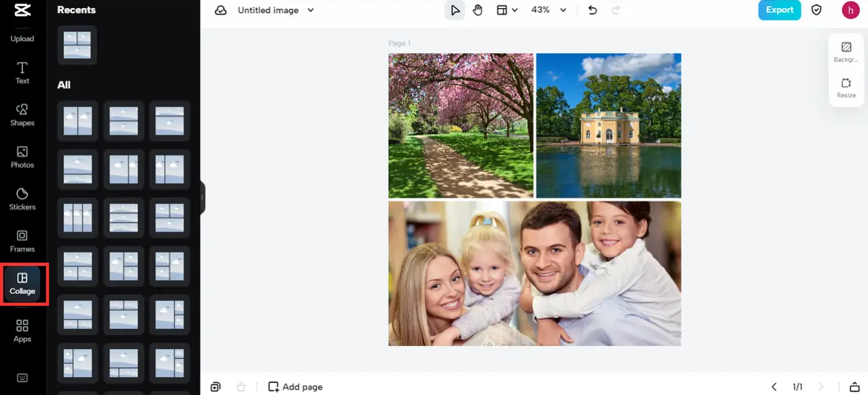
Task: Click the keyboard shortcuts icon
Action: pos(22,378)
